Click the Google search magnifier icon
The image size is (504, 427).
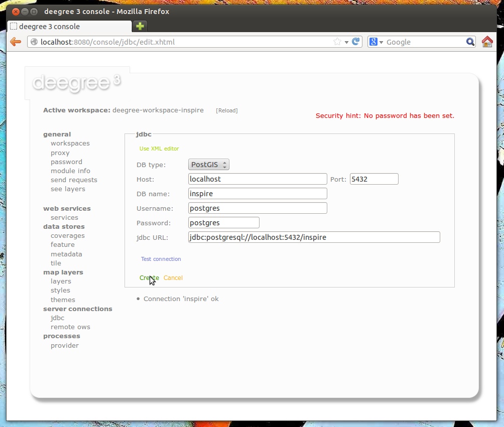(469, 42)
